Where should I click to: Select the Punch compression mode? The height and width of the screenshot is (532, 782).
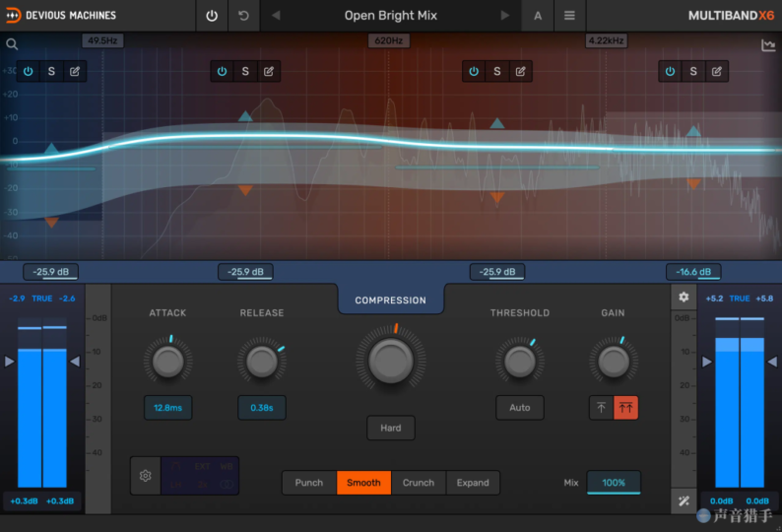coord(309,483)
